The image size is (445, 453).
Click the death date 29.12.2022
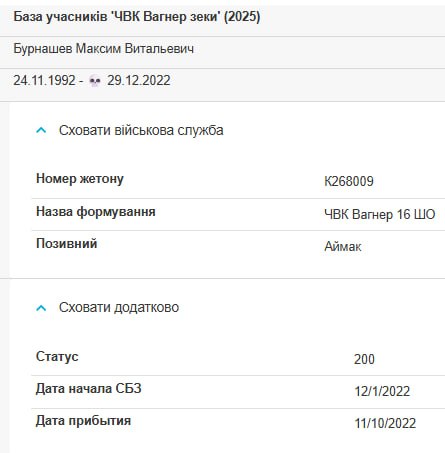click(x=139, y=81)
